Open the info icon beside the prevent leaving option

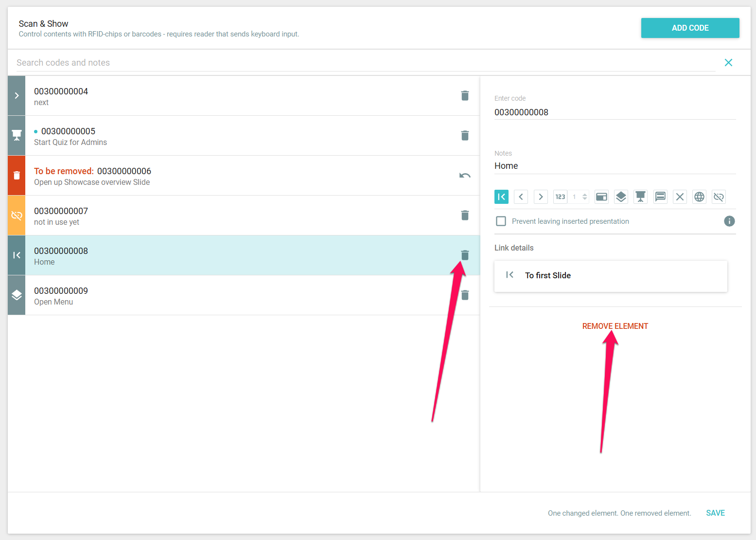(729, 221)
